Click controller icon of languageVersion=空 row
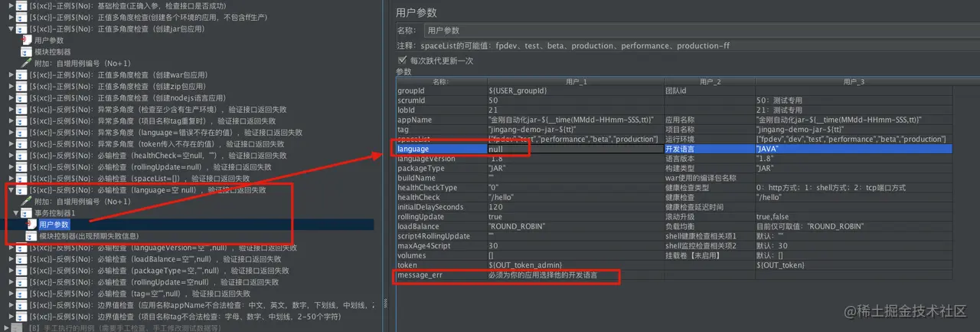The width and height of the screenshot is (980, 332). (20, 248)
